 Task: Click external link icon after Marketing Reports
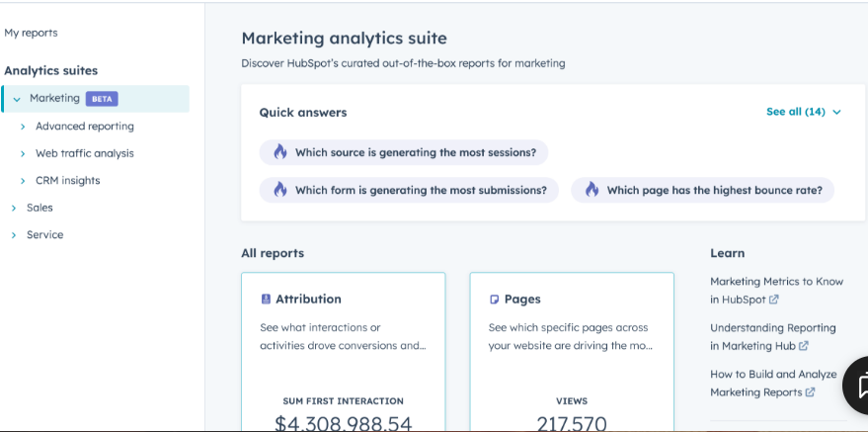810,392
